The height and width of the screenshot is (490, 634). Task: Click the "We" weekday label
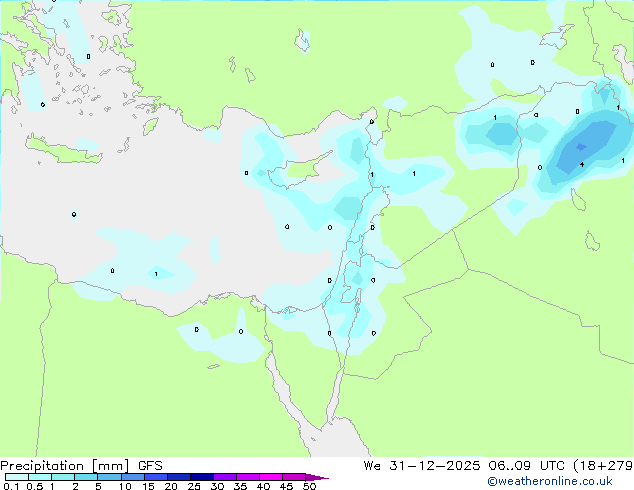372,466
